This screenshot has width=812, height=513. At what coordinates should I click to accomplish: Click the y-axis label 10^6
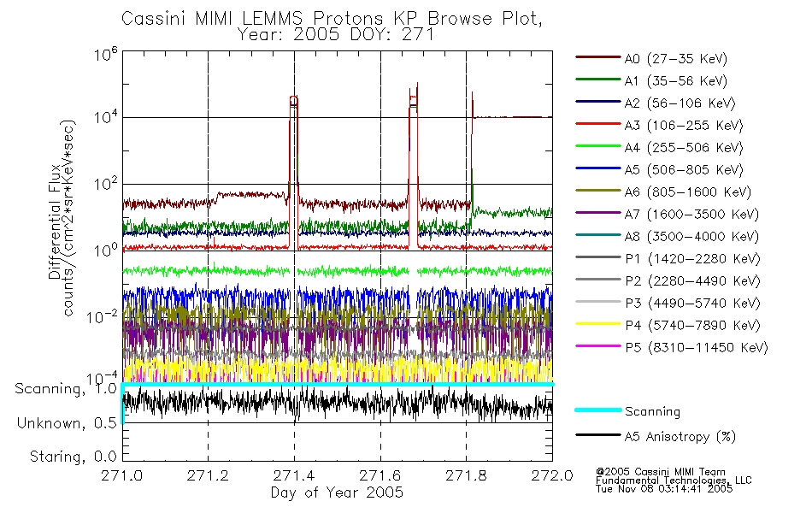[106, 53]
